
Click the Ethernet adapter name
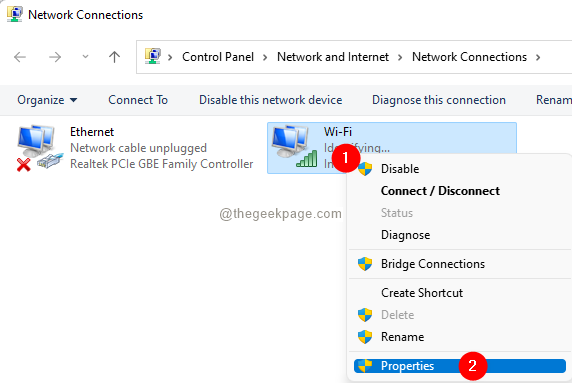[x=92, y=132]
